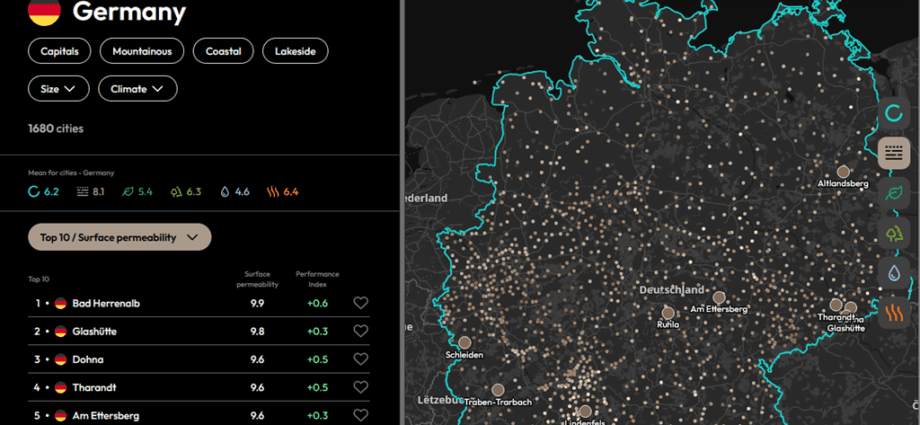Toggle the Lakeside filter chip
The image size is (920, 425).
pos(295,52)
